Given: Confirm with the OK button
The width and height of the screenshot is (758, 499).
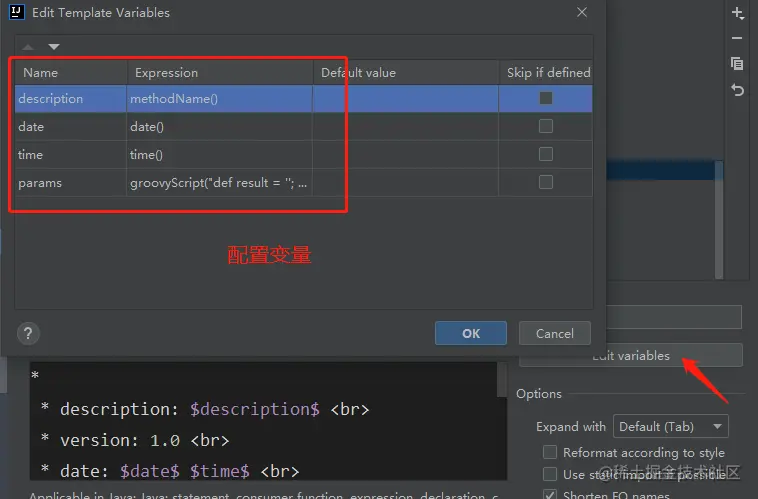Looking at the screenshot, I should coord(471,333).
